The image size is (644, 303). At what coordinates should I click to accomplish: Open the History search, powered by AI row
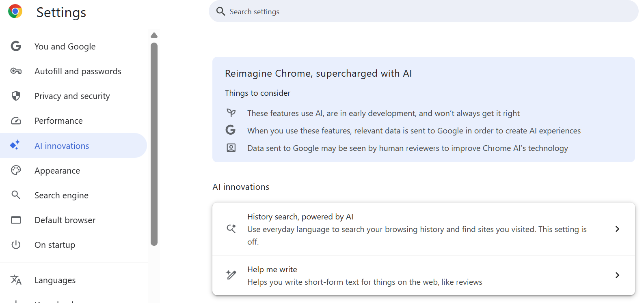424,229
